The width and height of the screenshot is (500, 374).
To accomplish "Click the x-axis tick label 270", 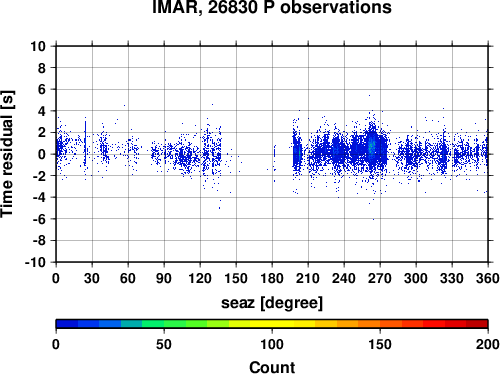I will point(380,278).
